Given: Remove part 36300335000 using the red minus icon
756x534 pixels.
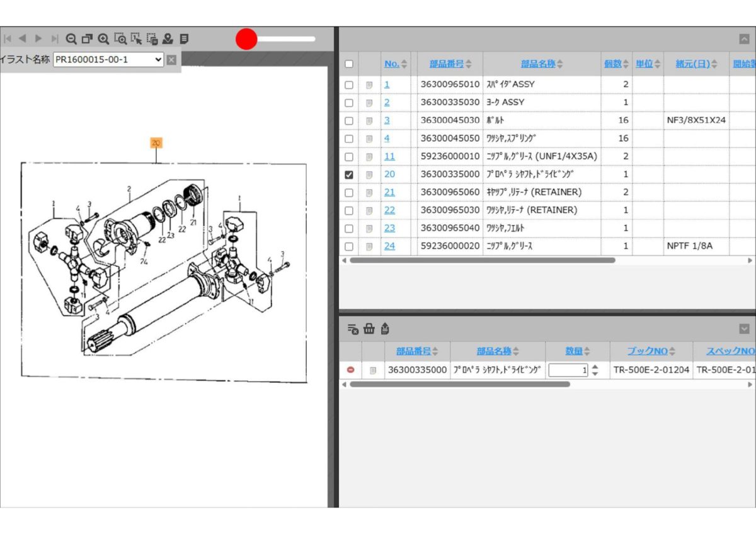Looking at the screenshot, I should coord(350,370).
